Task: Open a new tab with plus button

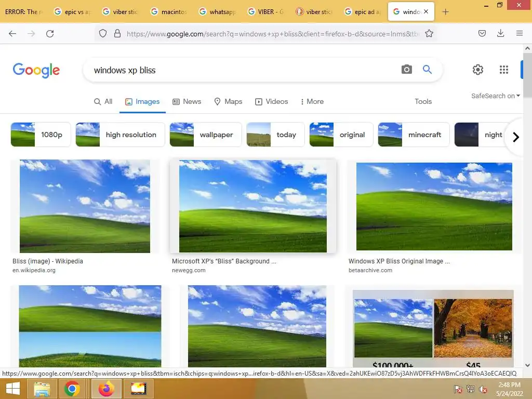Action: [445, 12]
